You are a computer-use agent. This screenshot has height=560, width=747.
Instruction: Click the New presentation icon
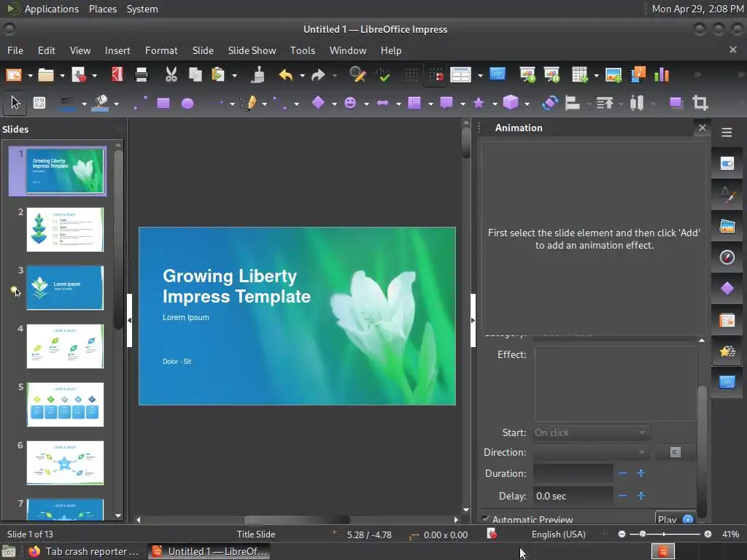(14, 75)
